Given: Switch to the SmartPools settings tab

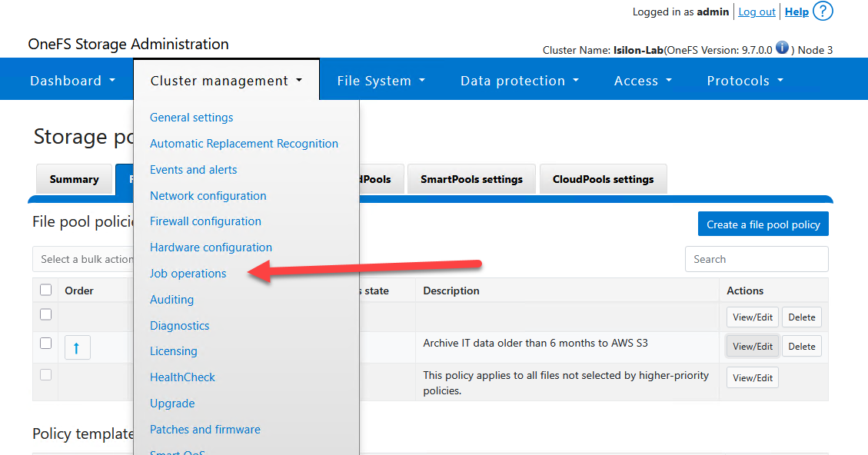Looking at the screenshot, I should (471, 179).
